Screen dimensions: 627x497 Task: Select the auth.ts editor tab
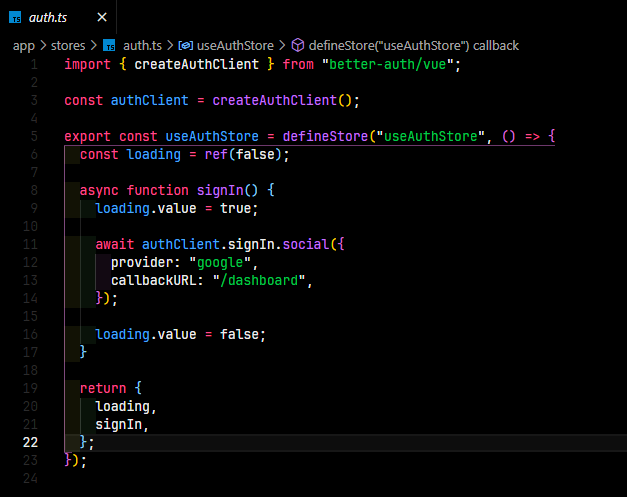tap(58, 17)
